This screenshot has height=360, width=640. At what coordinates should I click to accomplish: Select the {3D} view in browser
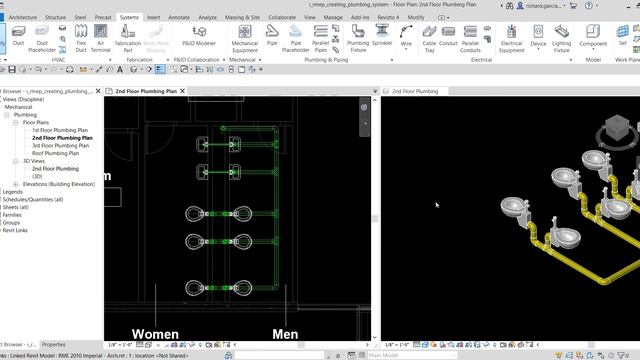[x=37, y=176]
